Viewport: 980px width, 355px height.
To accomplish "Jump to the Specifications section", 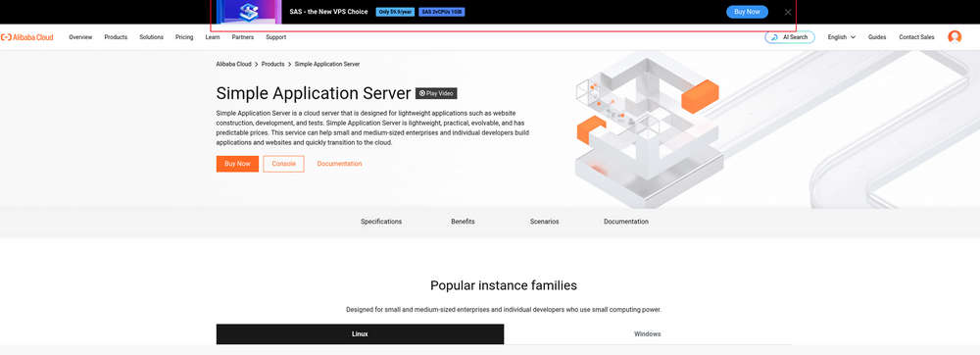I will pos(381,222).
